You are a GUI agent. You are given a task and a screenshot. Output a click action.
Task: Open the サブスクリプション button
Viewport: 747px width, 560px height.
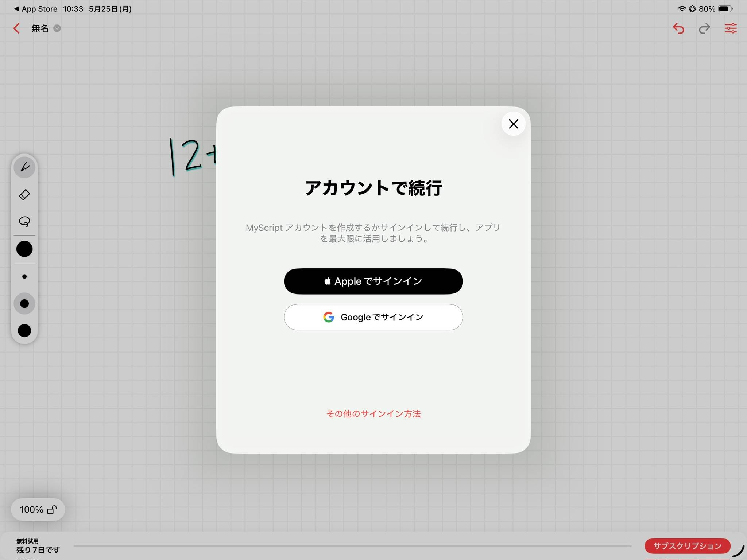[687, 546]
